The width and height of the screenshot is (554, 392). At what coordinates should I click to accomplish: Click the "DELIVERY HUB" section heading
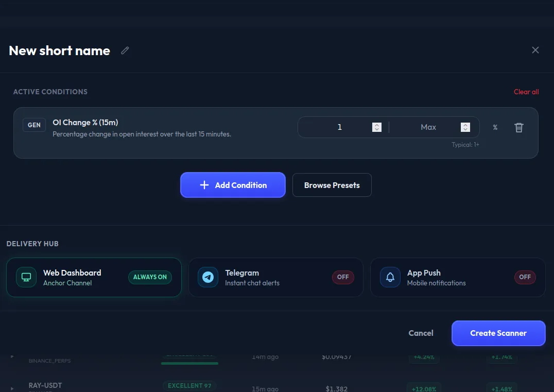click(x=32, y=244)
